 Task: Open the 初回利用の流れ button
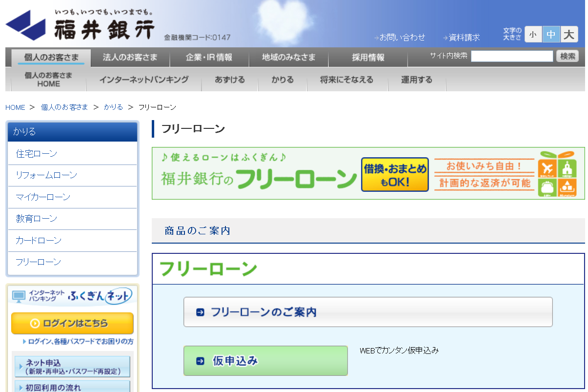72,387
